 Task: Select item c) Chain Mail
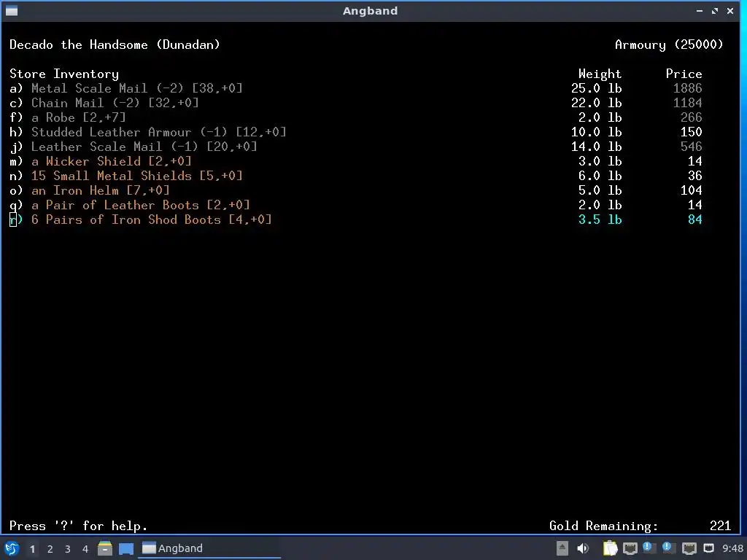coord(104,103)
